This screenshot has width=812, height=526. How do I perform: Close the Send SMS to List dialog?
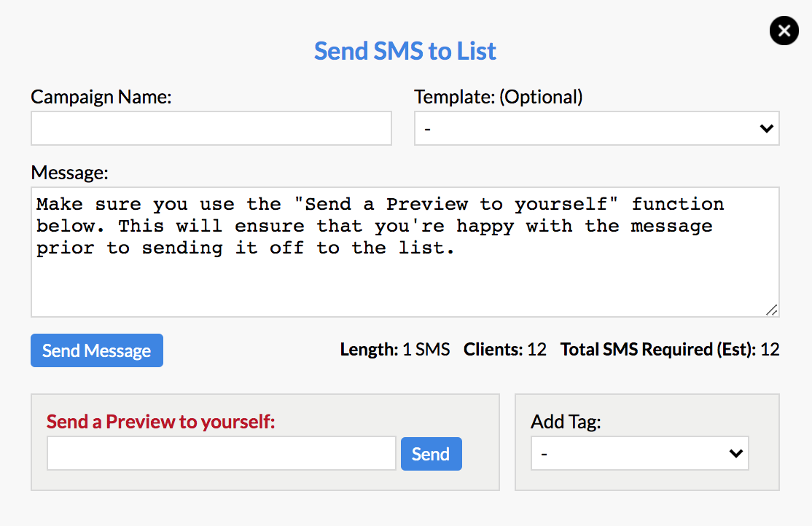point(784,31)
